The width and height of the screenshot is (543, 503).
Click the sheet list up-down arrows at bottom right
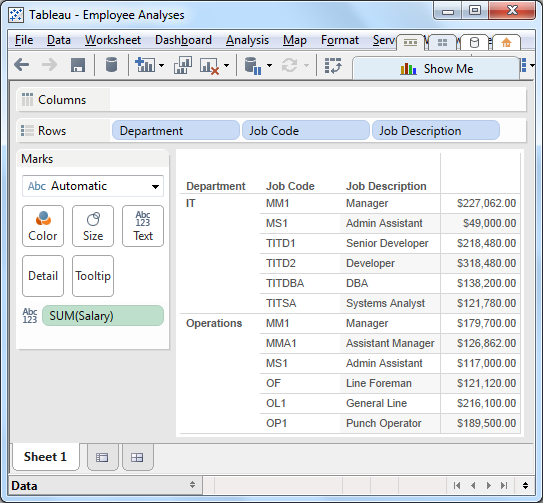525,485
